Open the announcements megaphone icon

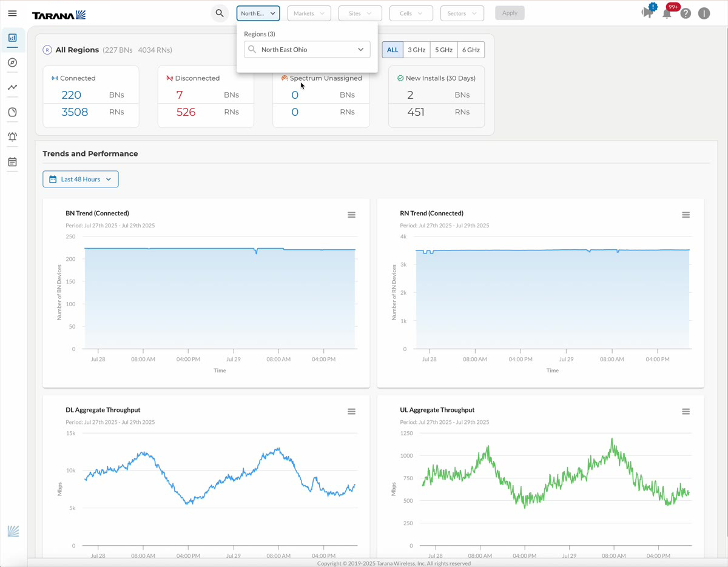click(648, 13)
